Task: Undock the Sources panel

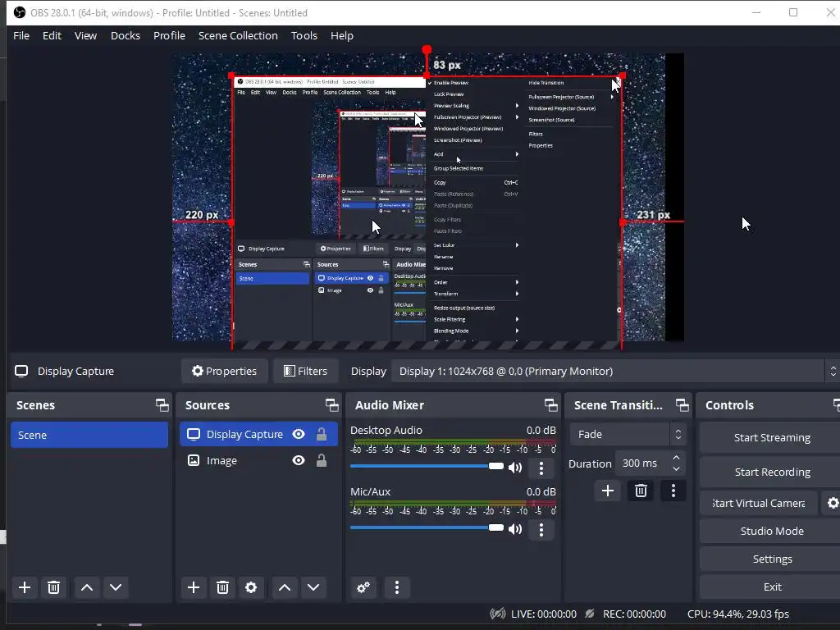Action: 331,405
